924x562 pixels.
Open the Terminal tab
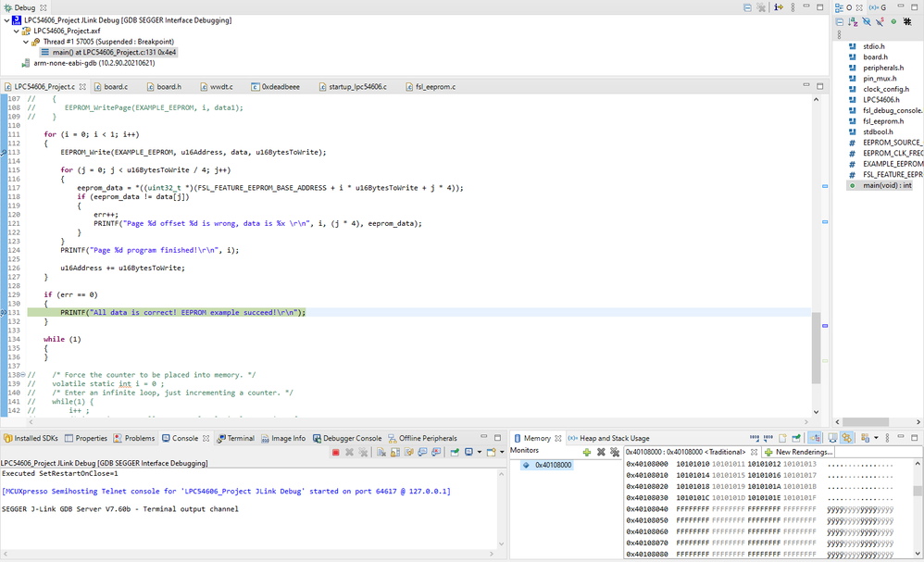235,438
